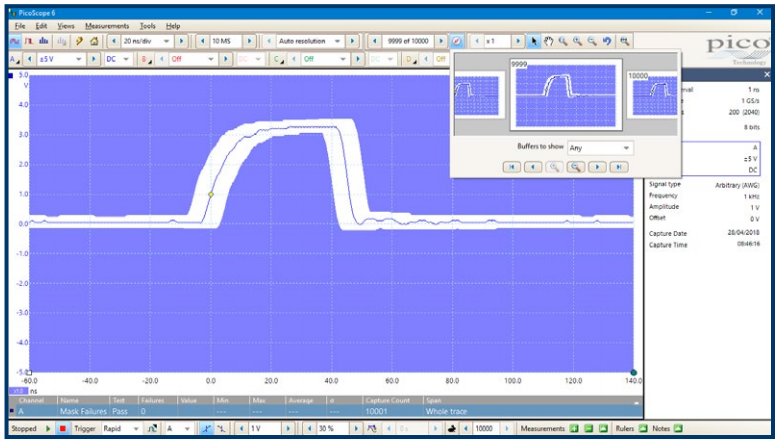
Task: Click the 30 % pre-trigger field
Action: (x=333, y=428)
